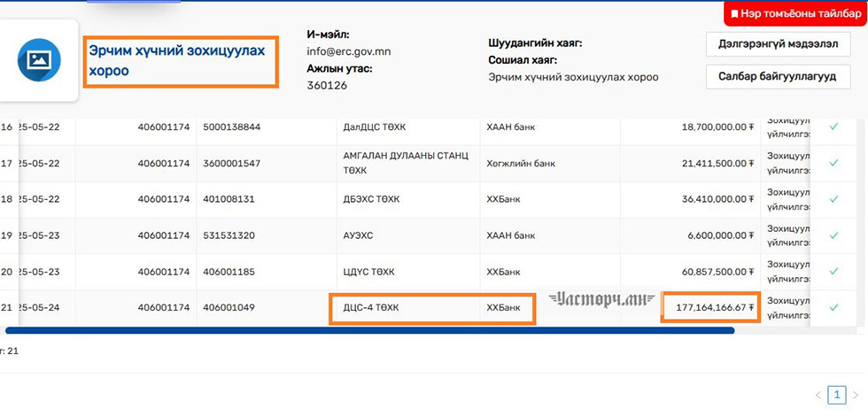This screenshot has width=868, height=416.
Task: Click the green checkmark in row 21
Action: pos(833,307)
